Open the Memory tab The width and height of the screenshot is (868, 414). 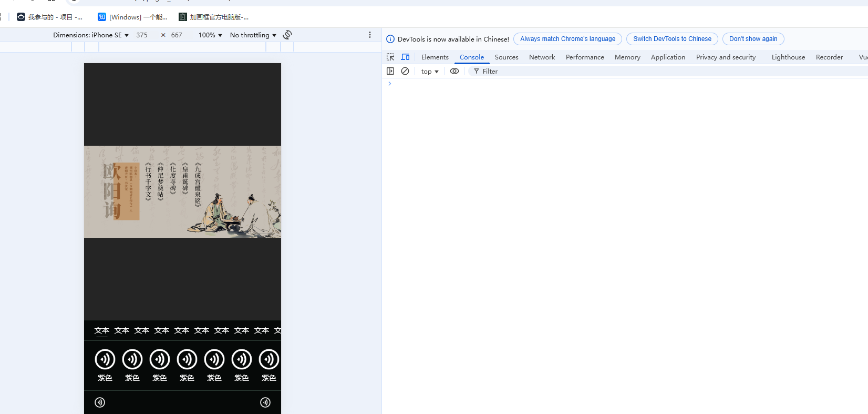[627, 57]
